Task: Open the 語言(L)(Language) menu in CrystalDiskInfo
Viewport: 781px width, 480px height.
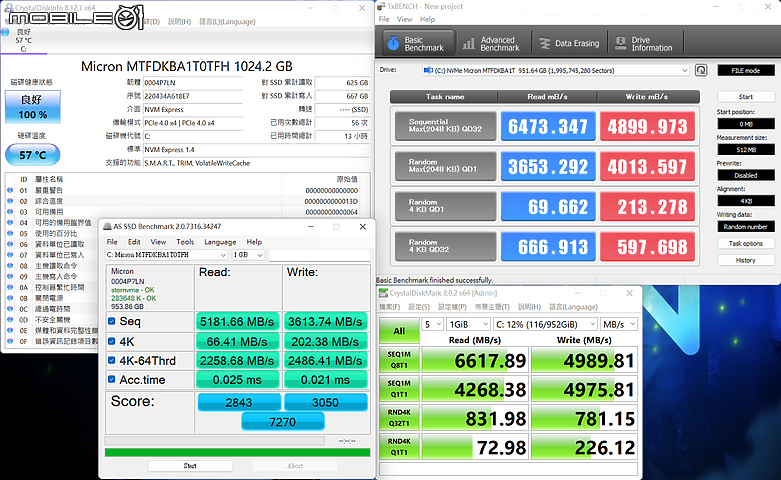Action: (x=227, y=21)
